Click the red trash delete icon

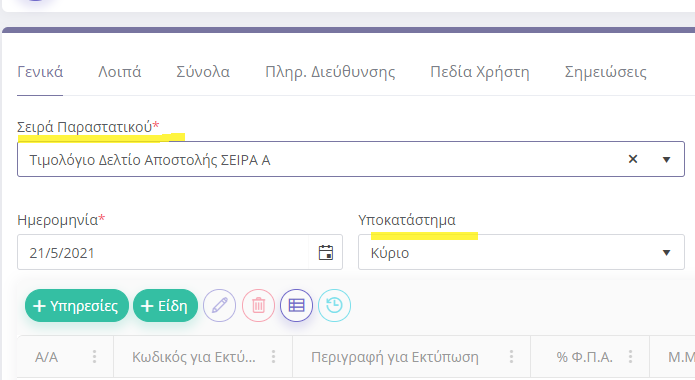(258, 306)
